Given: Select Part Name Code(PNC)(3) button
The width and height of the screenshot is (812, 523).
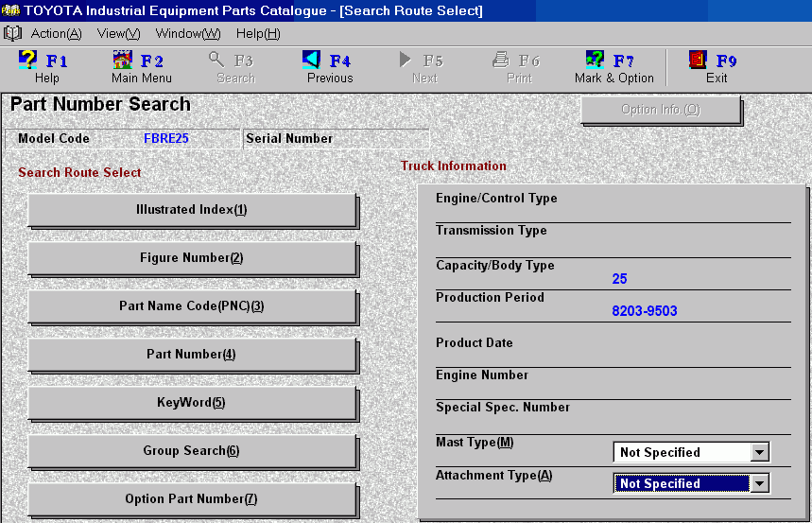Looking at the screenshot, I should tap(192, 306).
